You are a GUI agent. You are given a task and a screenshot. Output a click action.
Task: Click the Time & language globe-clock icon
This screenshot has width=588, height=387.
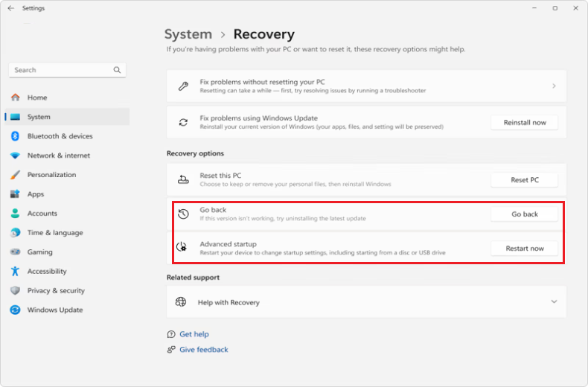point(16,232)
